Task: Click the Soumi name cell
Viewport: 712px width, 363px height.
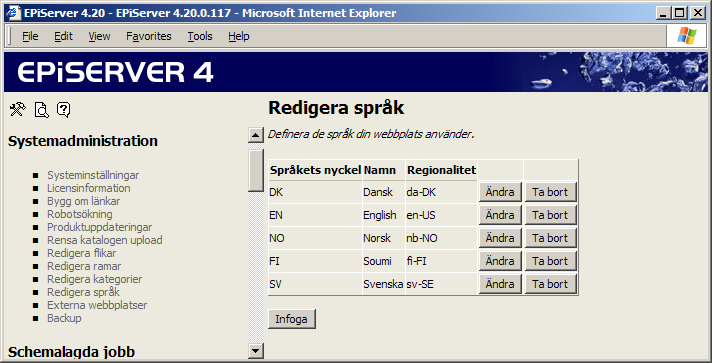Action: (x=384, y=261)
